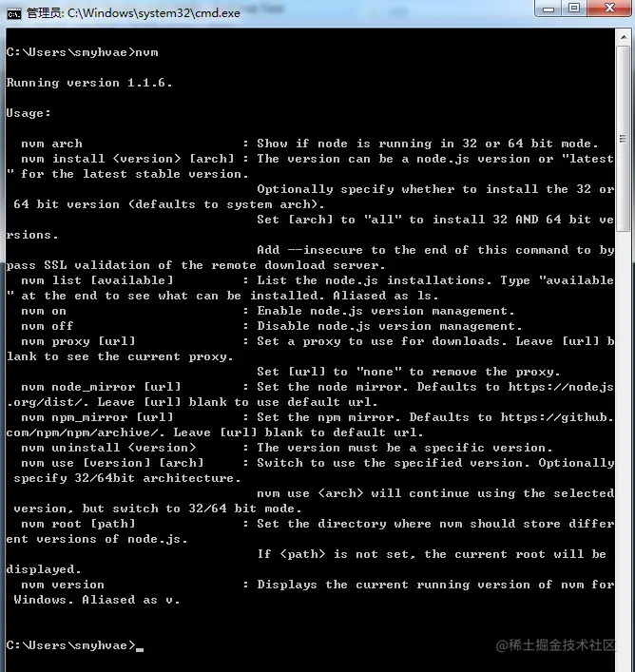Image resolution: width=635 pixels, height=672 pixels.
Task: Click 'Running version 1.1.6.' output line
Action: point(89,83)
